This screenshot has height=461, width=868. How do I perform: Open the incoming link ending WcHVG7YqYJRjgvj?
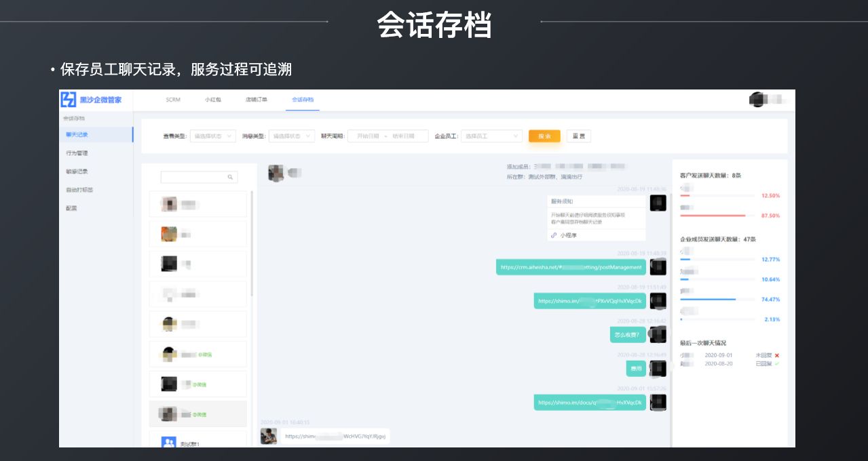point(335,437)
